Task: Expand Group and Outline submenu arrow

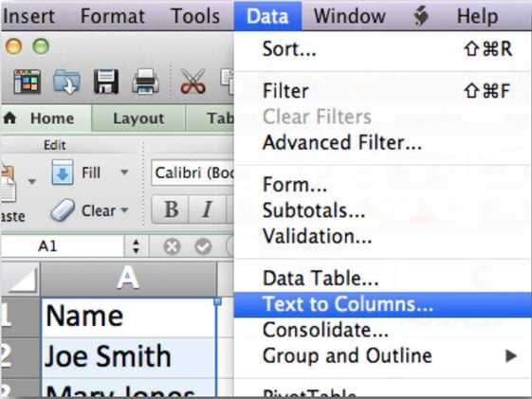Action: (511, 356)
